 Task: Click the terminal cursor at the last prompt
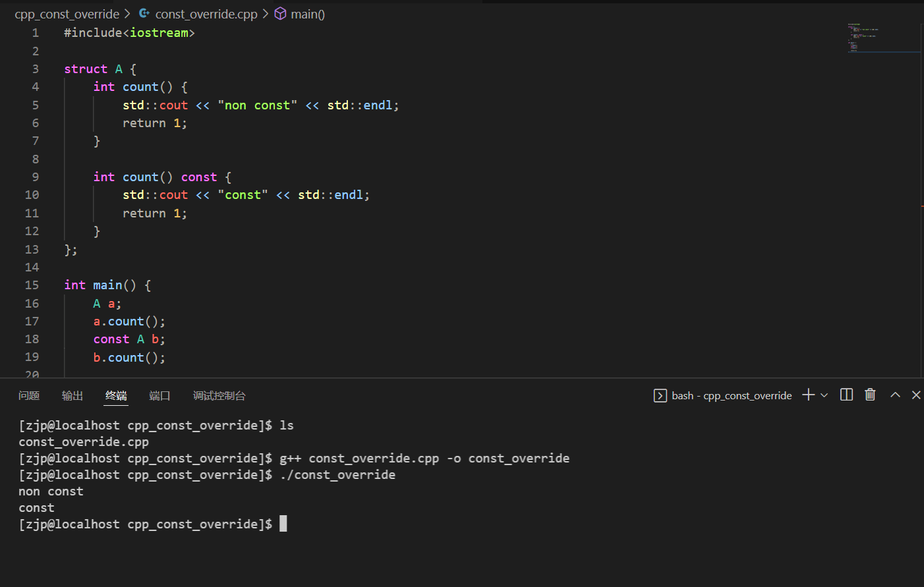tap(283, 524)
